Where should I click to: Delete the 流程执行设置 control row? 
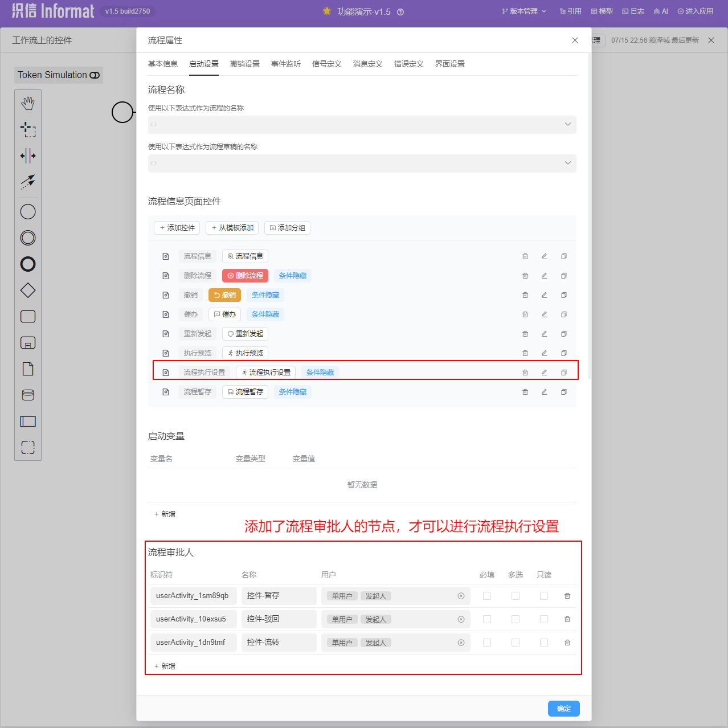point(525,373)
